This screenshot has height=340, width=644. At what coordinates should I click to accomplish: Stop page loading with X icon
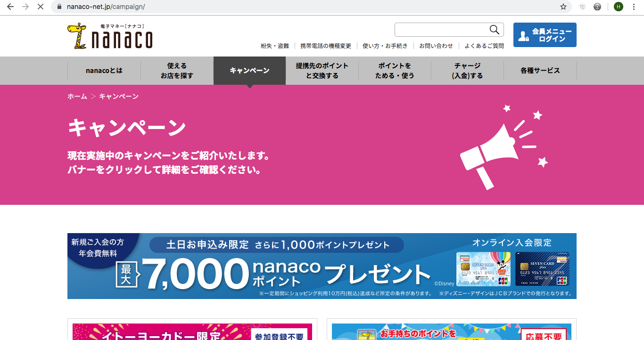coord(41,7)
